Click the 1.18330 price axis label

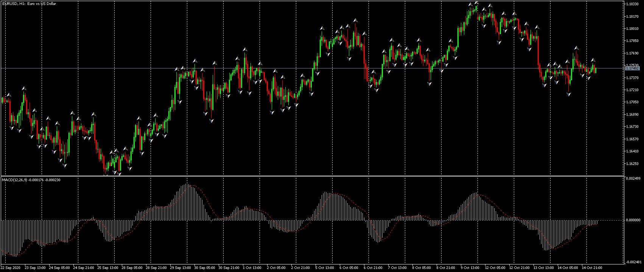(632, 4)
